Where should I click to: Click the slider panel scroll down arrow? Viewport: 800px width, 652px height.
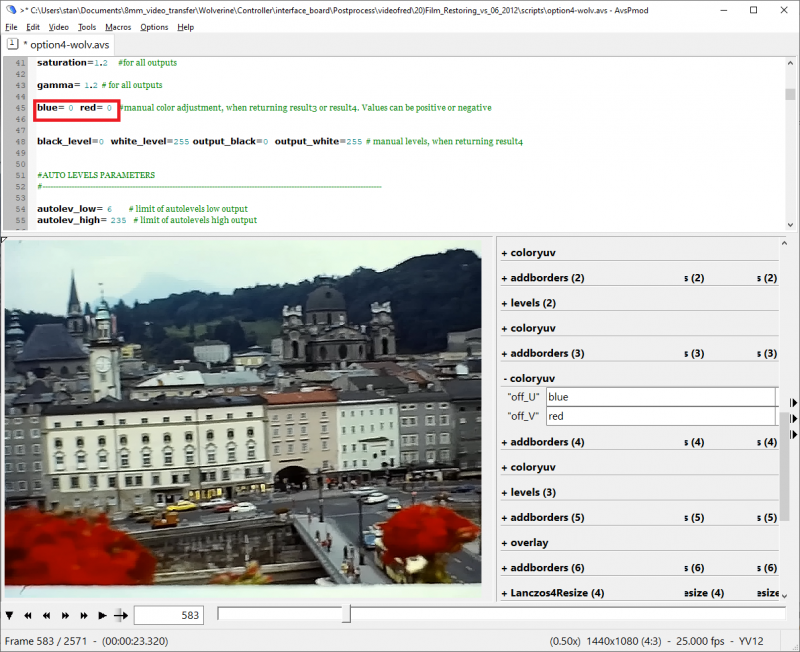pyautogui.click(x=785, y=595)
